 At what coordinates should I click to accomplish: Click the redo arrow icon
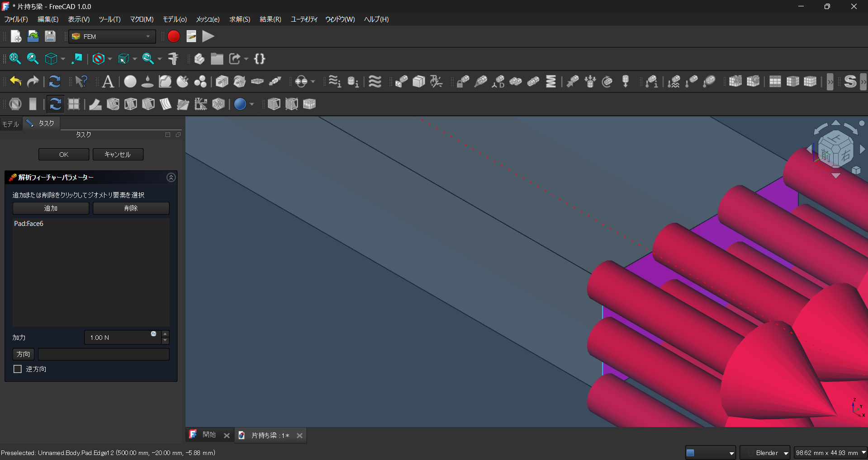tap(33, 81)
